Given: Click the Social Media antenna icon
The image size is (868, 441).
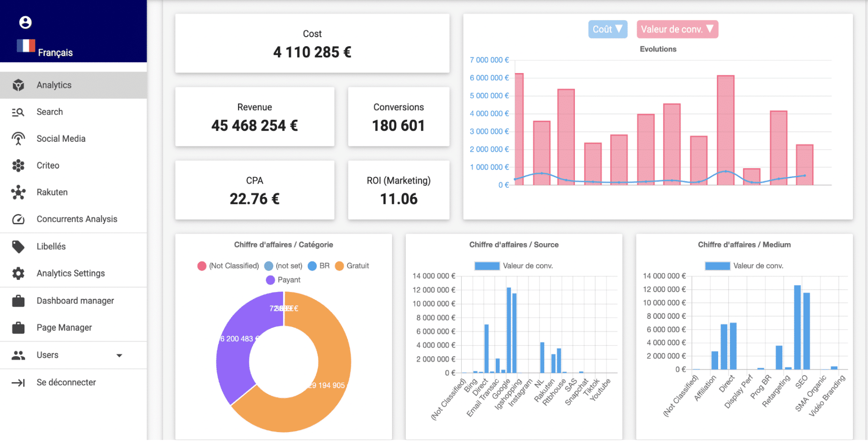Looking at the screenshot, I should tap(18, 139).
